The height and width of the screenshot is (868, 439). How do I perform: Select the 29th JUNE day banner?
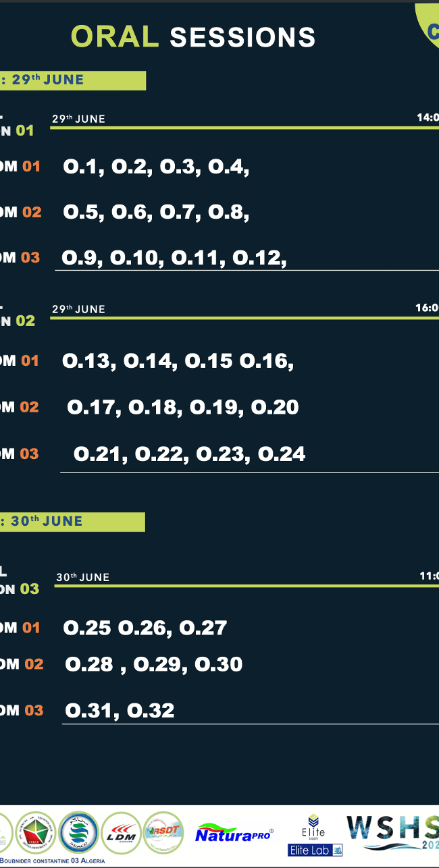click(x=72, y=80)
